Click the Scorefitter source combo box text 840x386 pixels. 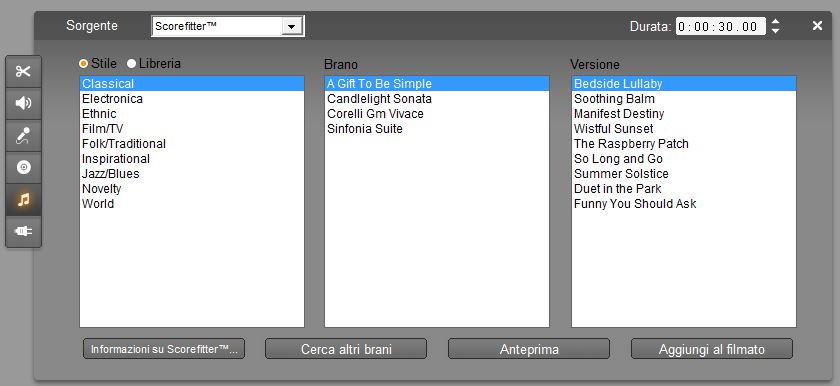[x=185, y=26]
